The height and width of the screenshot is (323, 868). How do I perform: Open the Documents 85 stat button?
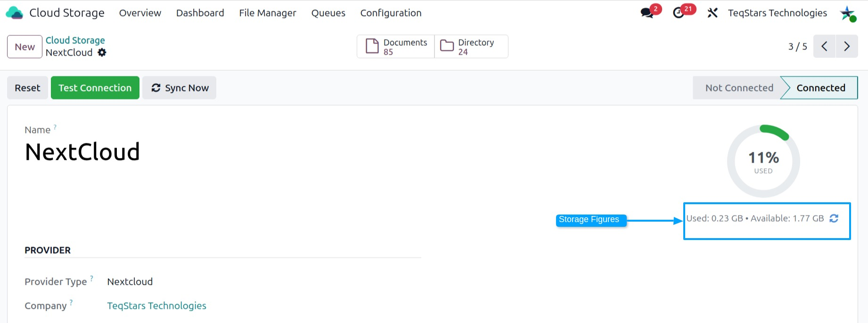(396, 46)
